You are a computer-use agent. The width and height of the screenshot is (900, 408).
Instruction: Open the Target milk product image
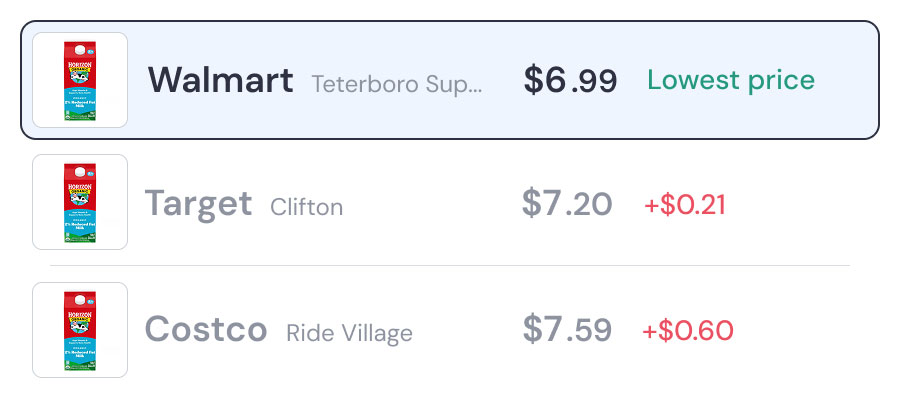coord(80,202)
